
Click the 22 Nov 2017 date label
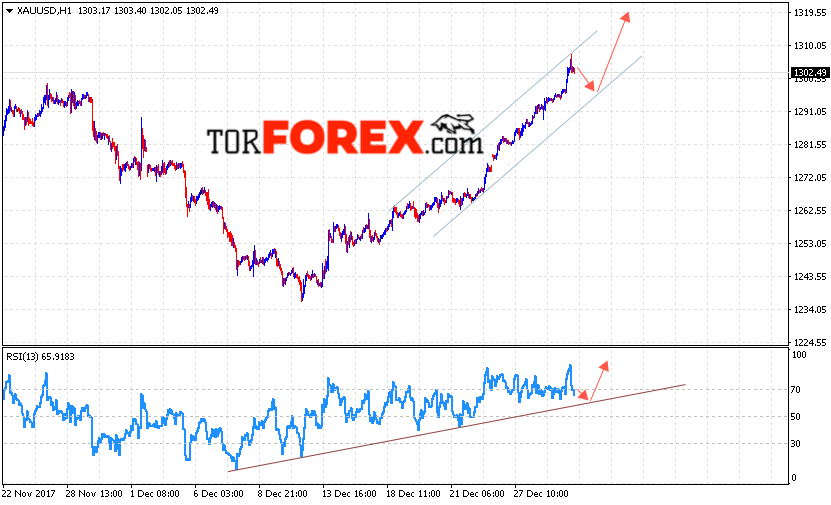click(x=29, y=493)
